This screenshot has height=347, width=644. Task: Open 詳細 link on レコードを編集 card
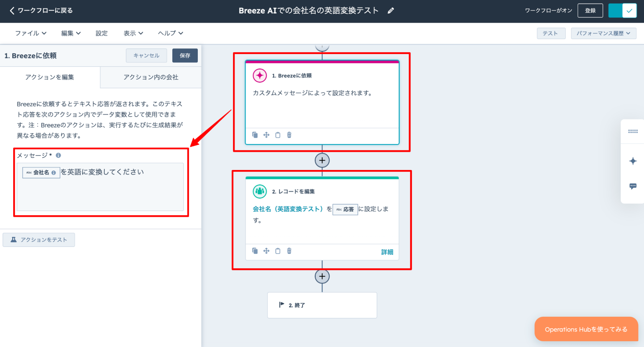click(387, 252)
